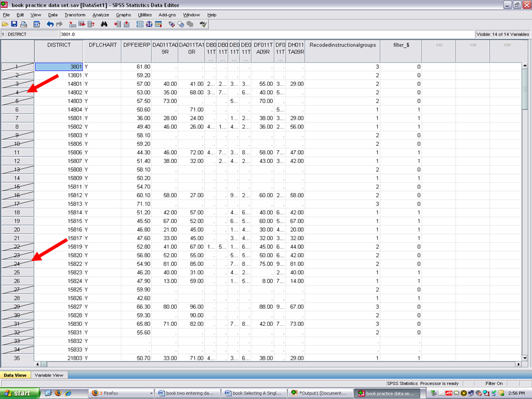
Task: Open the Transform menu
Action: 75,15
